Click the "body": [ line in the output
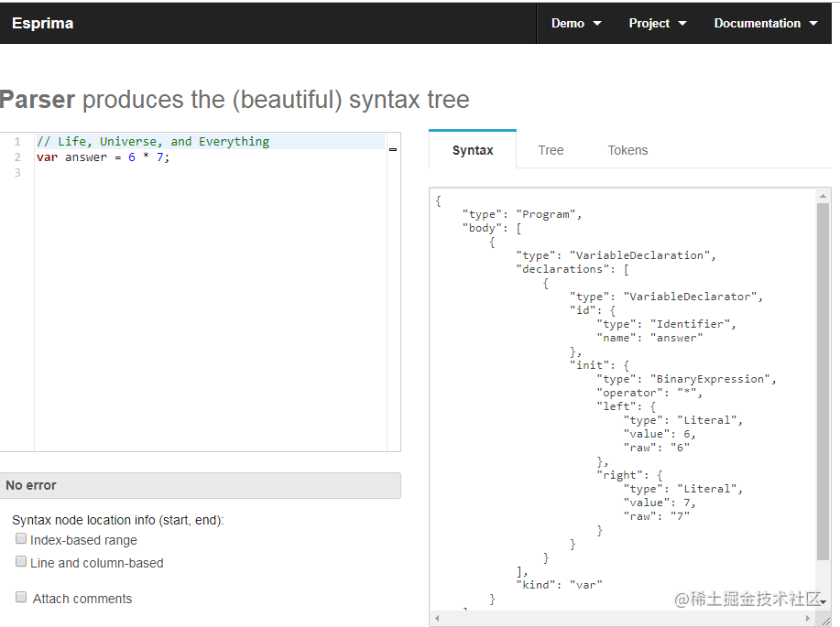Image resolution: width=840 pixels, height=627 pixels. pos(492,228)
